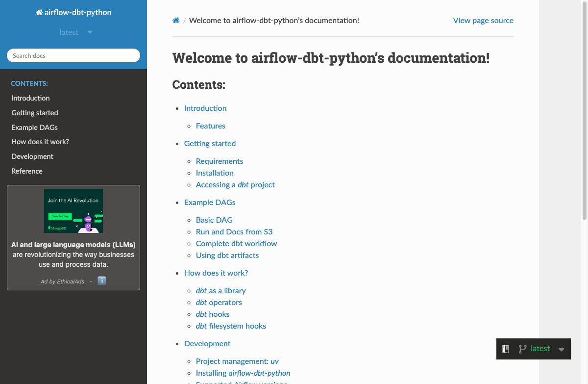Open the Requirements link
This screenshot has height=384, width=588.
click(x=220, y=161)
